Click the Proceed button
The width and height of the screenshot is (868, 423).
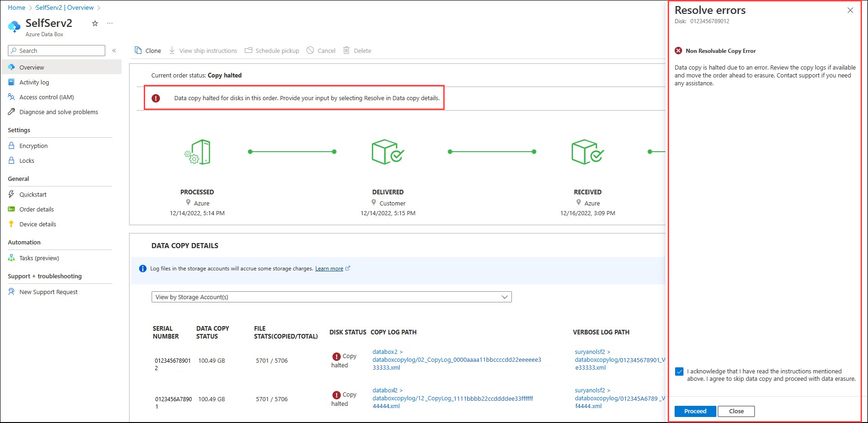click(695, 411)
